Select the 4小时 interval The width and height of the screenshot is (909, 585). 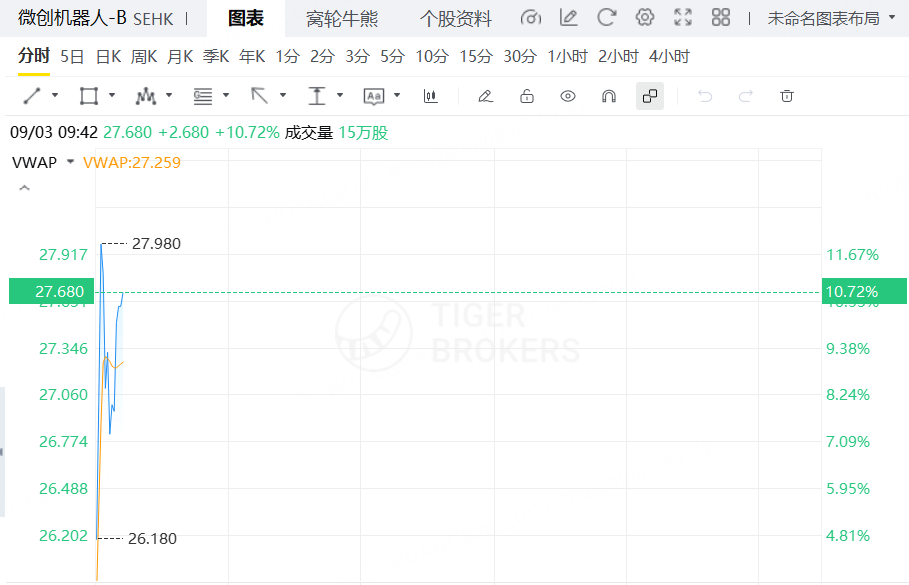pos(669,56)
